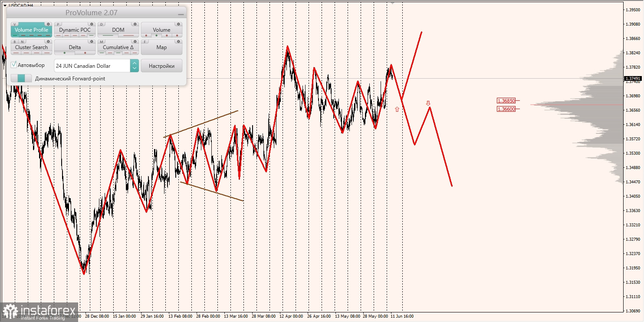Image resolution: width=644 pixels, height=322 pixels.
Task: Open Настройки settings button
Action: coord(161,66)
